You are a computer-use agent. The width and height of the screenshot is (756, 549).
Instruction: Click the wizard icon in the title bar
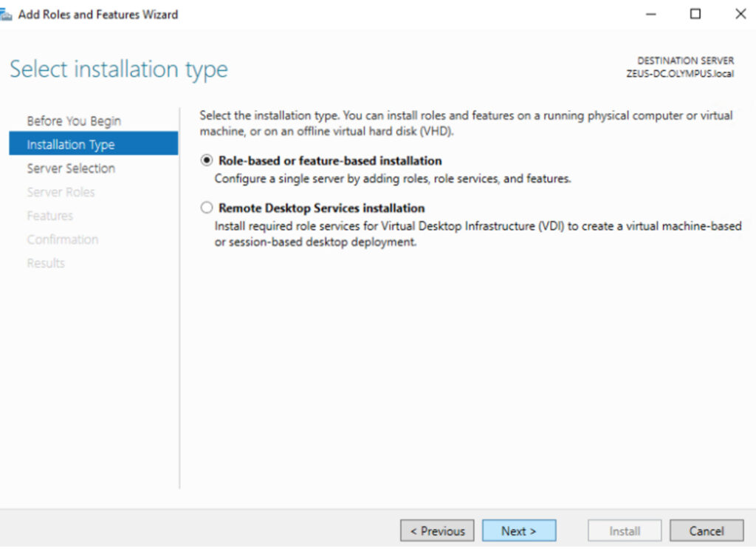pyautogui.click(x=7, y=15)
